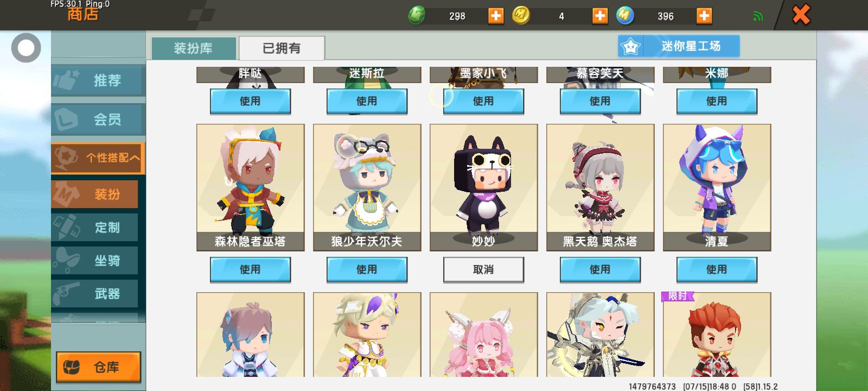Switch to the 装扮库 costume library tab

tap(194, 48)
